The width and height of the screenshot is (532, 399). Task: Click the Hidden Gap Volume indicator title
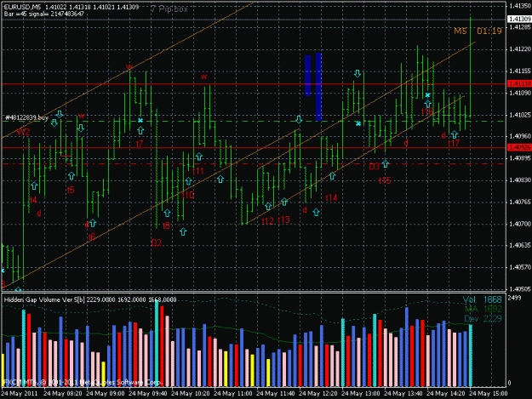pyautogui.click(x=90, y=299)
